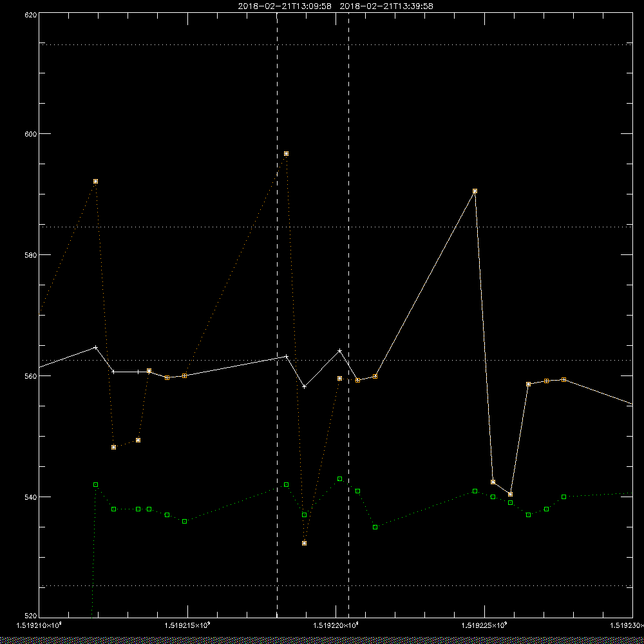The height and width of the screenshot is (644, 644).
Task: Select the right vertical dashed time marker
Action: tap(348, 315)
